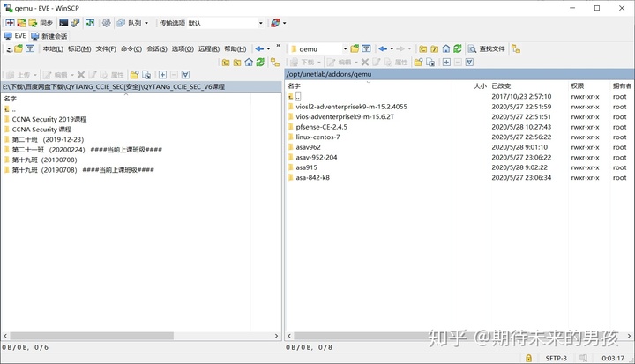Click the local panel back arrow
The width and height of the screenshot is (635, 364).
(x=259, y=49)
